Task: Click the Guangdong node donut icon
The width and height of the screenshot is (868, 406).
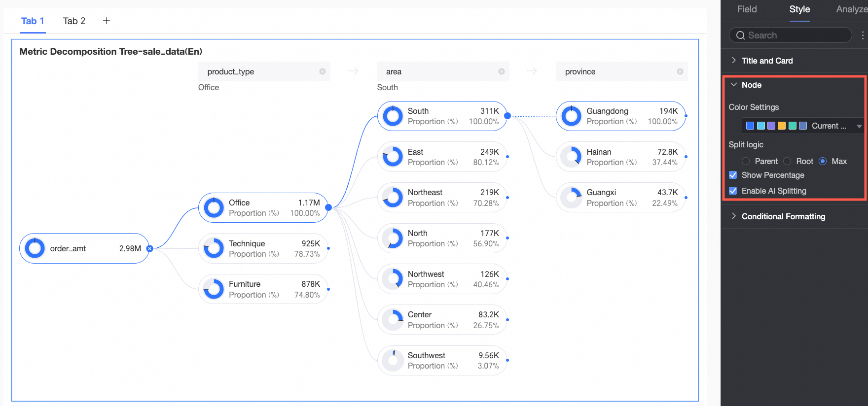Action: [x=572, y=116]
